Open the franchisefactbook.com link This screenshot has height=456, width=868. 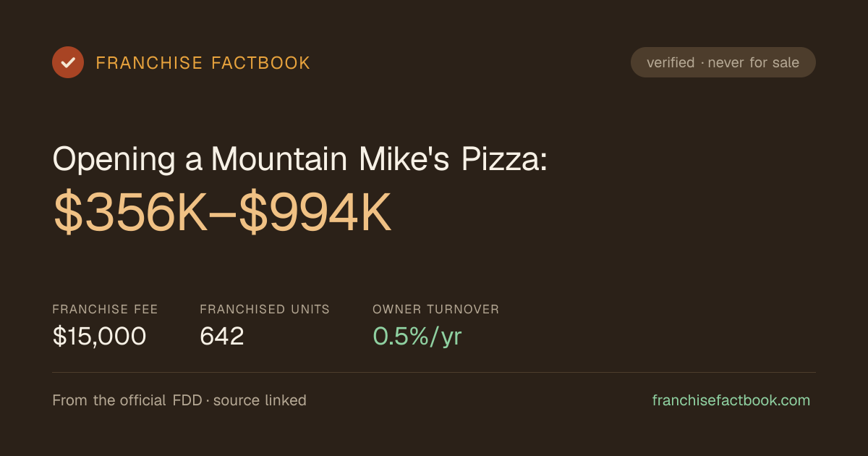(731, 400)
